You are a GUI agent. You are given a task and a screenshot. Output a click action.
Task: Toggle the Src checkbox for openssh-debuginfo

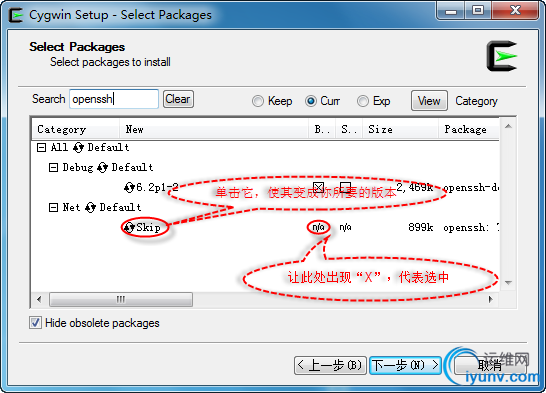[x=345, y=187]
